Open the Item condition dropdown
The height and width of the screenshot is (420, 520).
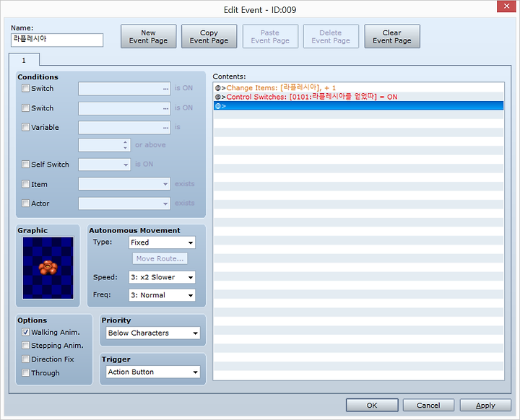coord(124,184)
